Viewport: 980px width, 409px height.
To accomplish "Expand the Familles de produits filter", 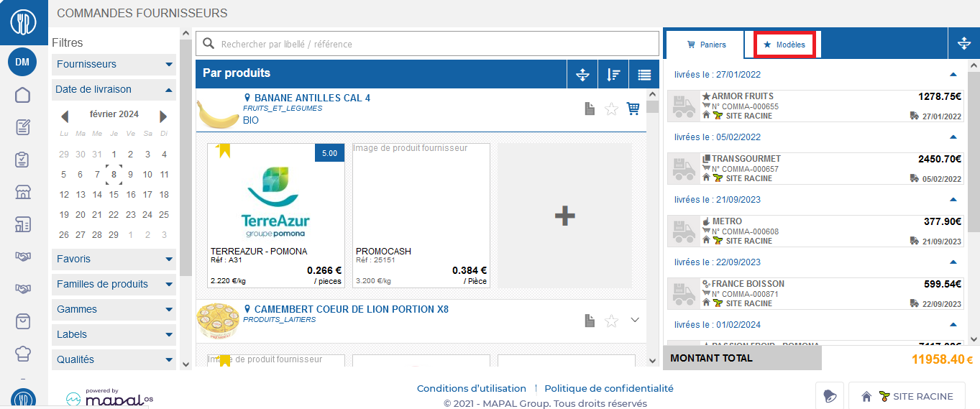I will pos(114,284).
